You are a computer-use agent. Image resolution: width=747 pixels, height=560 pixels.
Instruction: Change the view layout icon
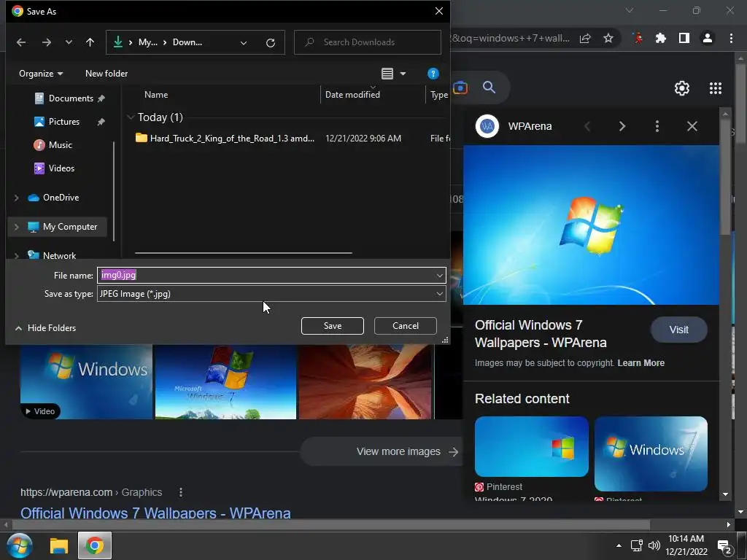[x=387, y=74]
